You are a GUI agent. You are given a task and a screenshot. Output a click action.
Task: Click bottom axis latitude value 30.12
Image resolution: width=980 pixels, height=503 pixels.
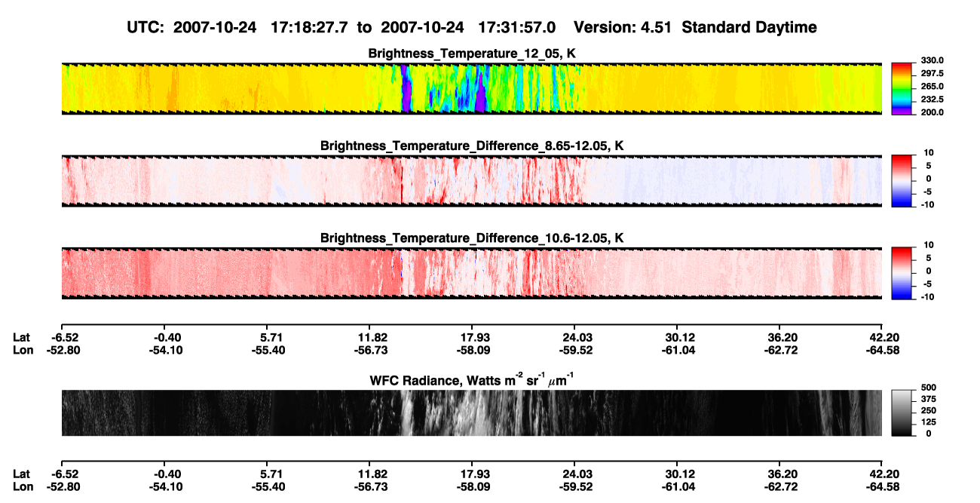click(680, 474)
